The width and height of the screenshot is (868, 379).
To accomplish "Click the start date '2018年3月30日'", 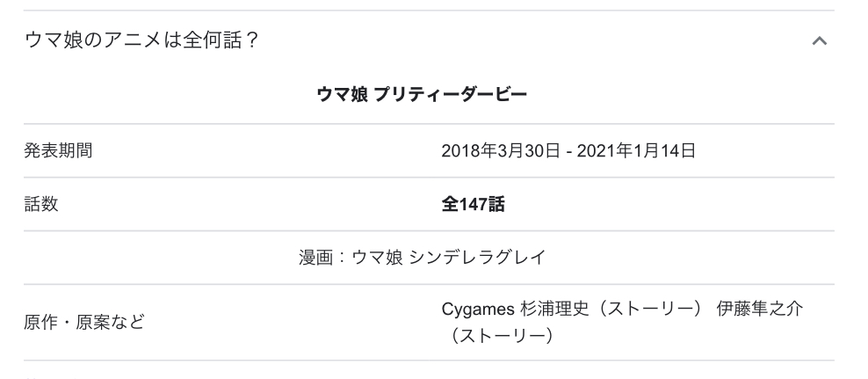I will point(497,151).
